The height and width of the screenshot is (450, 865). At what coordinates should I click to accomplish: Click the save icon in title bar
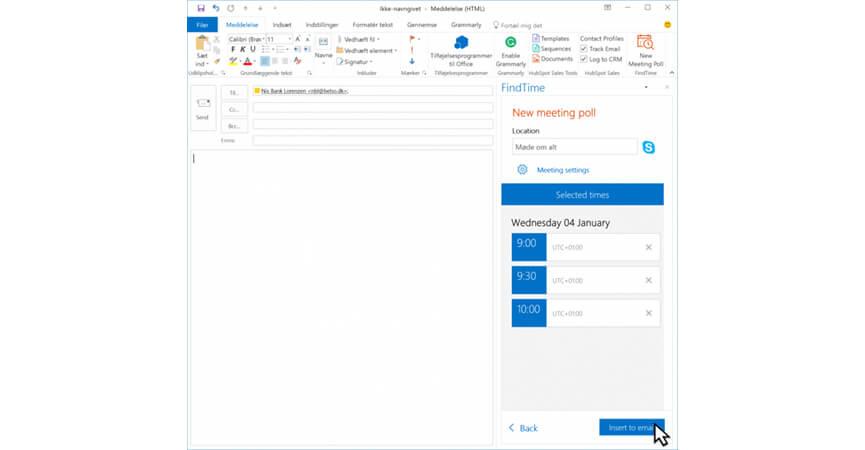[x=201, y=8]
